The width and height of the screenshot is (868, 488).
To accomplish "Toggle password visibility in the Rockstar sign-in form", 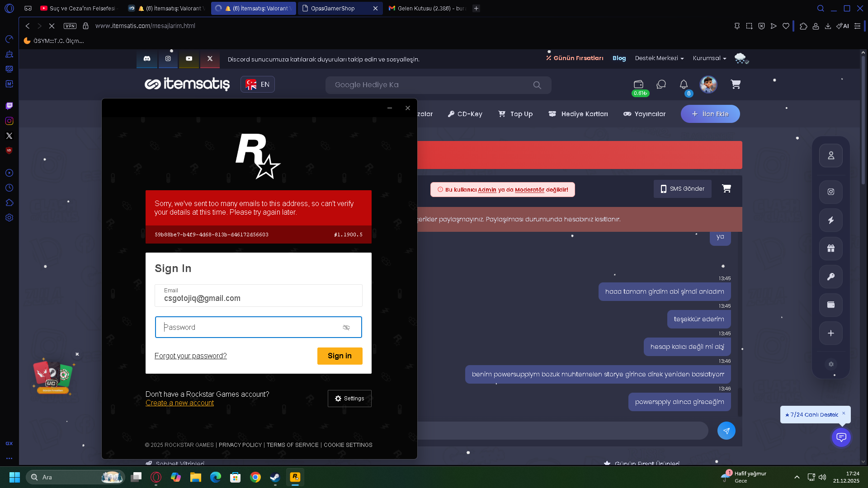I will (346, 328).
